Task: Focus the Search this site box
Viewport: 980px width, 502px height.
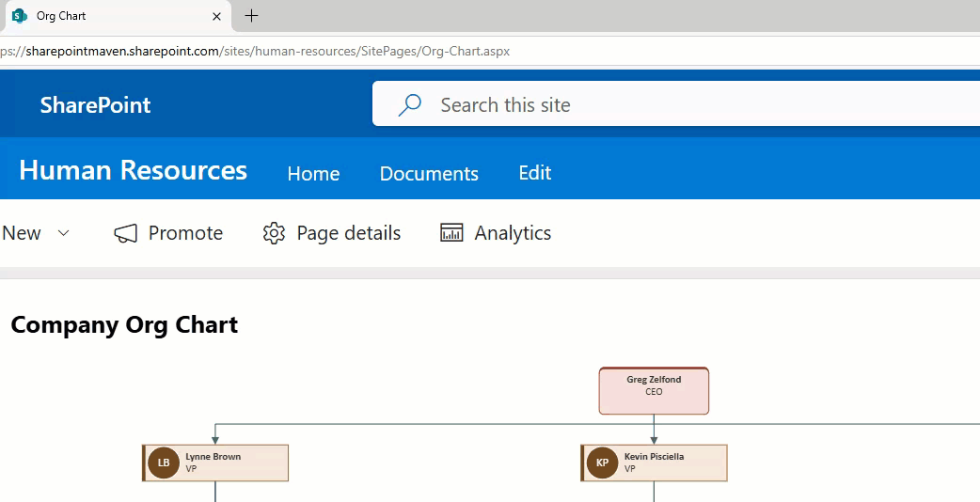Action: (676, 105)
